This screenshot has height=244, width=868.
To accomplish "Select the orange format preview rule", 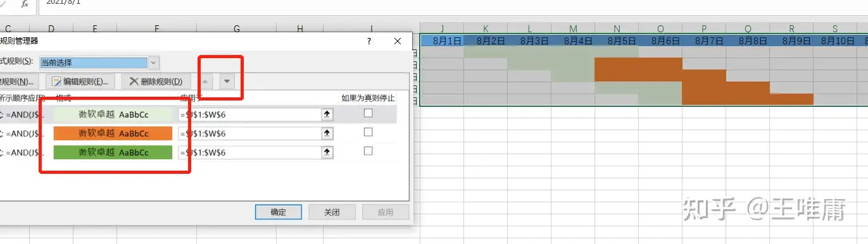I will coord(113,133).
